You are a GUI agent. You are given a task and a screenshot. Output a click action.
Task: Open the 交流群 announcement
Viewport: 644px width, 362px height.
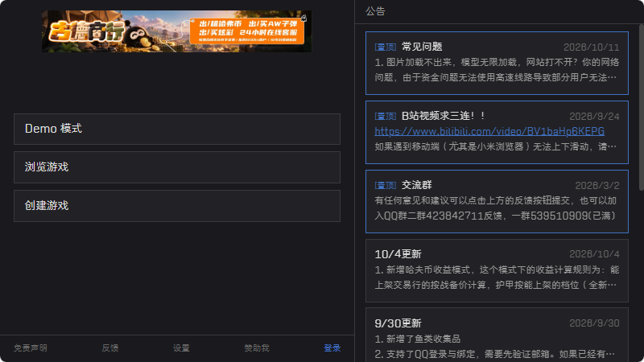pyautogui.click(x=497, y=201)
